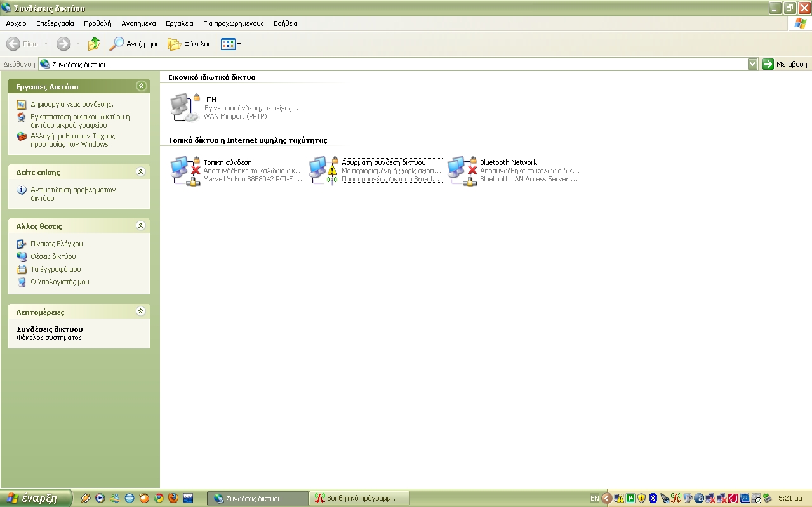Open the Αρχείο menu
The height and width of the screenshot is (507, 812).
16,23
